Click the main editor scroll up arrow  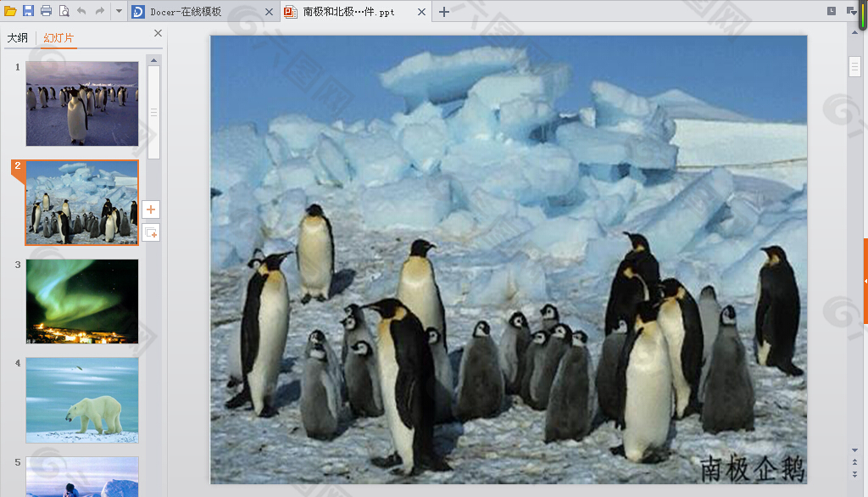point(854,33)
